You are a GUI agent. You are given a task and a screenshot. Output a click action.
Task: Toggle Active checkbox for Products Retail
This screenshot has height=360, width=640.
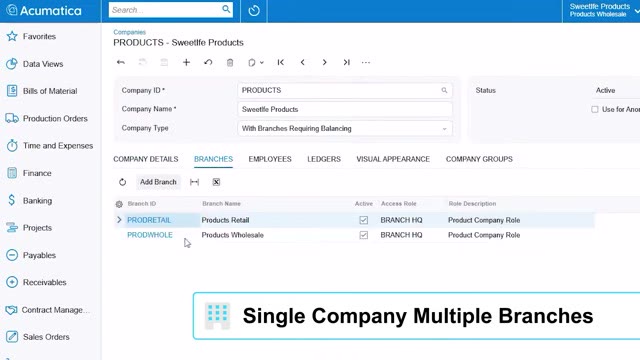click(x=363, y=220)
